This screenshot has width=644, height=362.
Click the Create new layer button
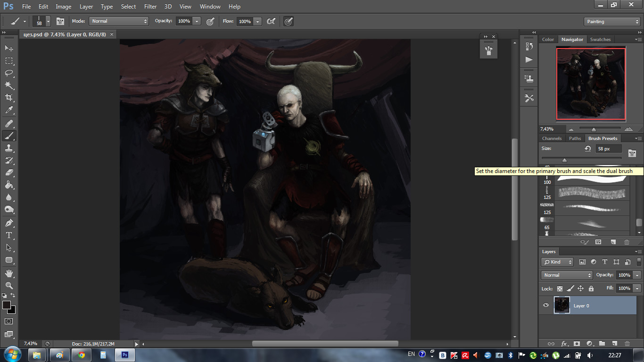pos(614,344)
